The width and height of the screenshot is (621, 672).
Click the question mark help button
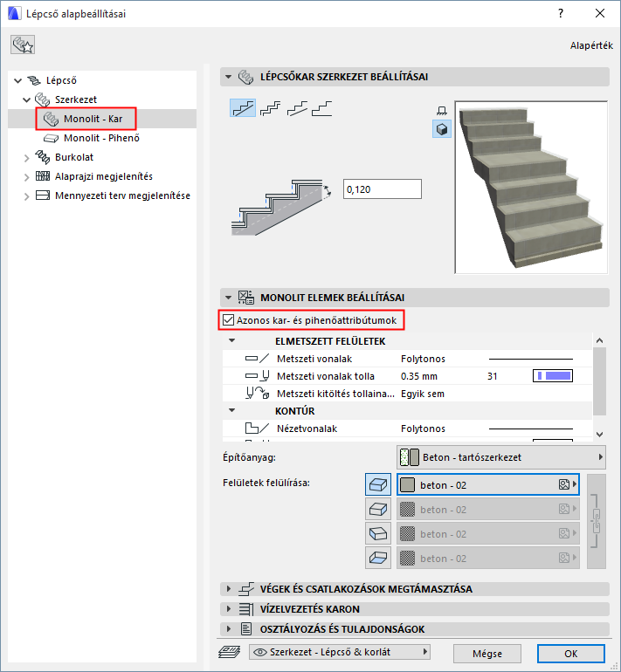561,13
